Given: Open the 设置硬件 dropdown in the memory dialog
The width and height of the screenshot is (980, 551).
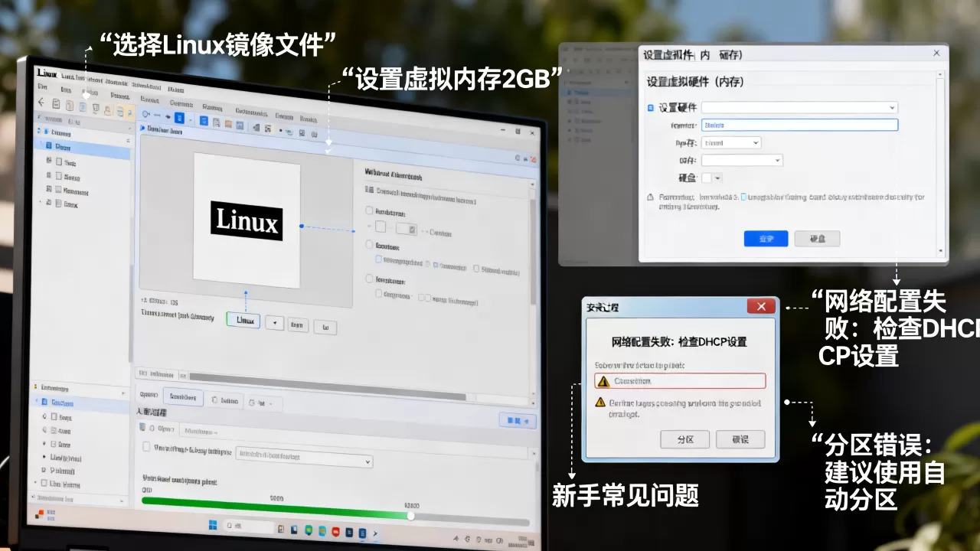Looking at the screenshot, I should point(799,108).
